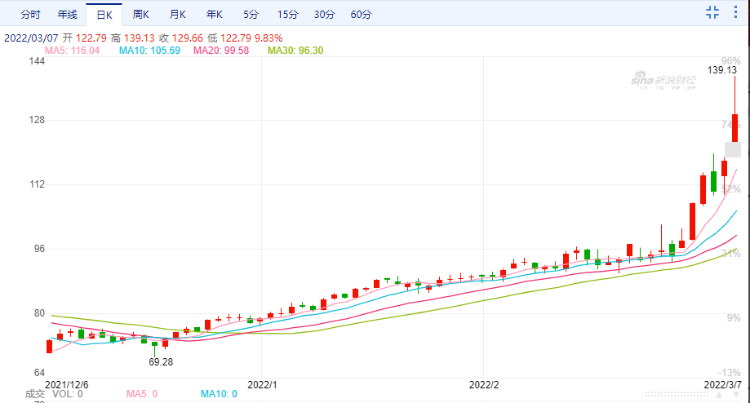Screen dimensions: 750x403
Task: Click the 139.13 high price marker
Action: tap(722, 70)
